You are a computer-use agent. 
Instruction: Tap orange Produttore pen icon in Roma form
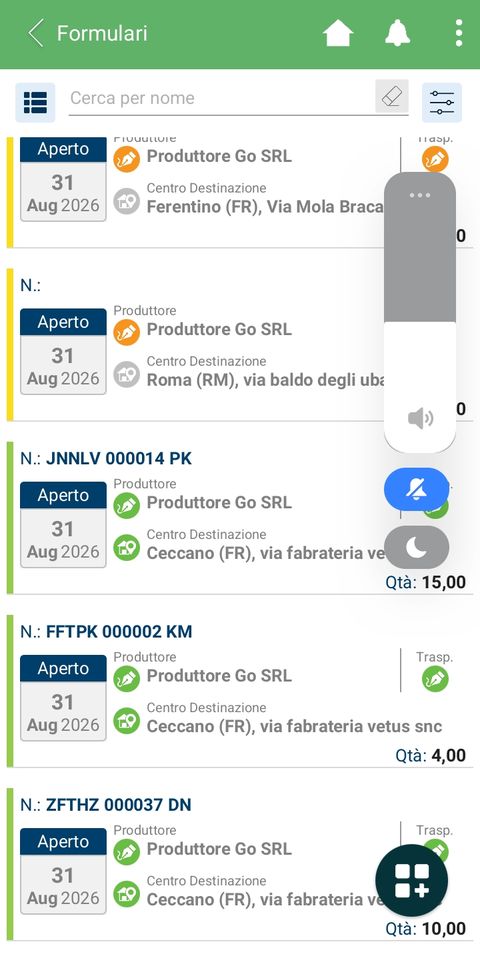pyautogui.click(x=126, y=333)
